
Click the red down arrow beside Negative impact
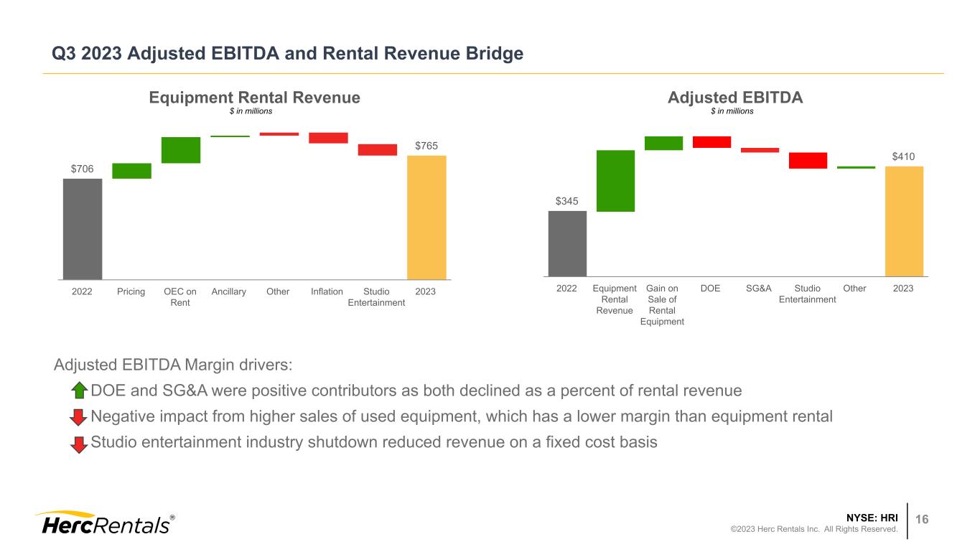point(79,417)
